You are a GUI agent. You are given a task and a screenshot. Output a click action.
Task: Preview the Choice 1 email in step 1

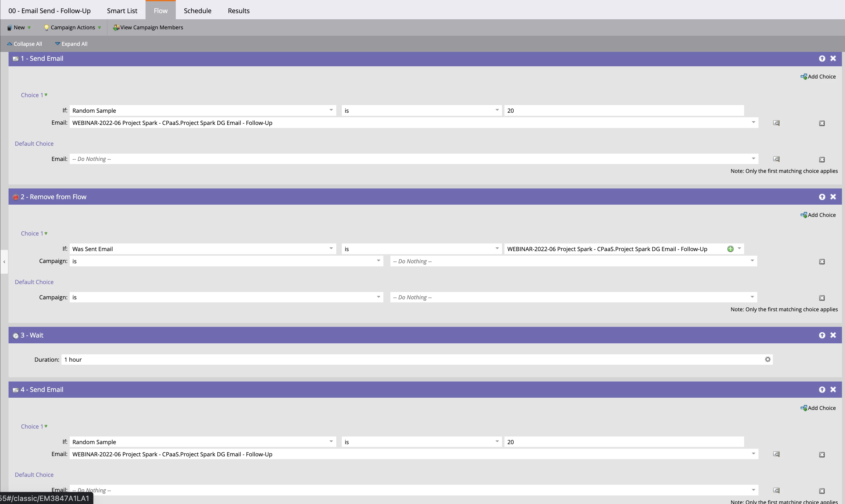776,123
